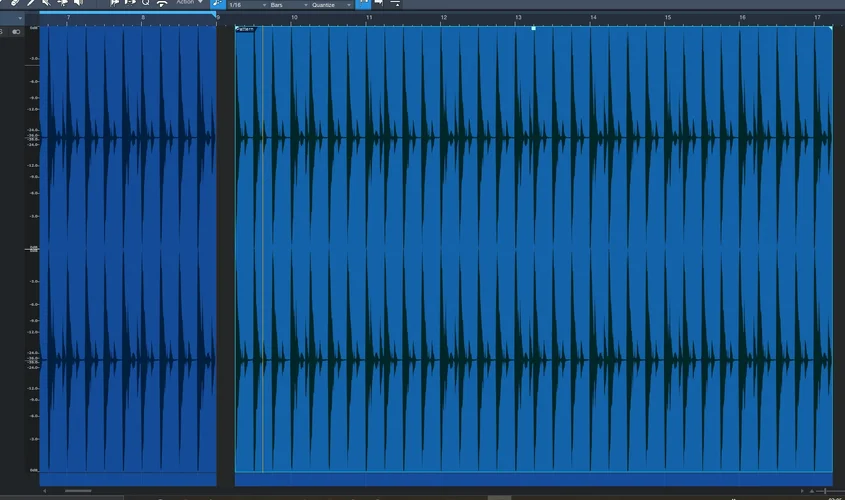Screen dimensions: 845x500
Task: Click bar 13 on the timeline ruler
Action: tap(518, 18)
